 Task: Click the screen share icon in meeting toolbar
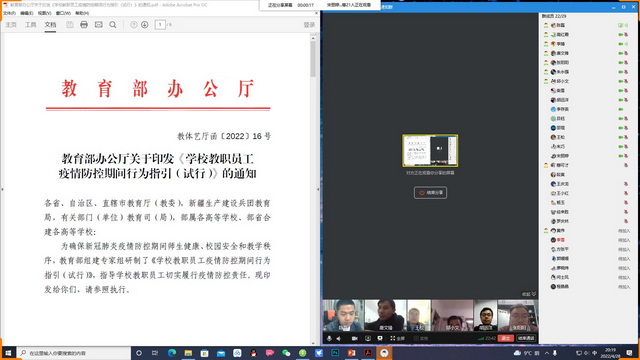coord(368,338)
